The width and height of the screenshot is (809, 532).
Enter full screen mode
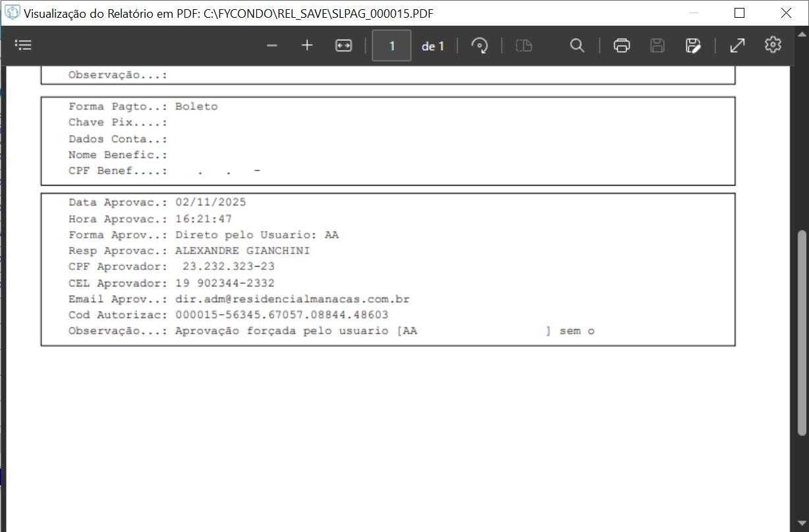pyautogui.click(x=737, y=45)
